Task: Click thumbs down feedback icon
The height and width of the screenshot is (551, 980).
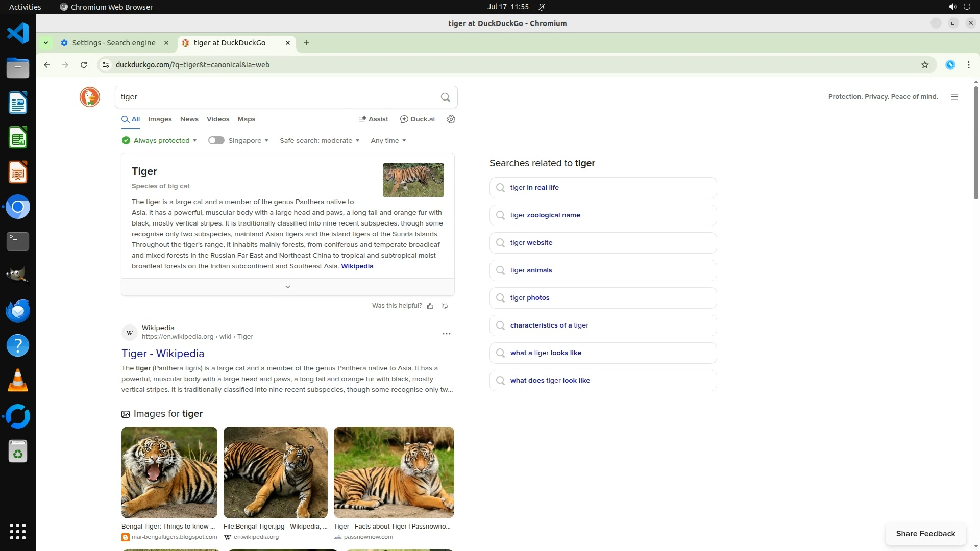Action: [x=445, y=306]
